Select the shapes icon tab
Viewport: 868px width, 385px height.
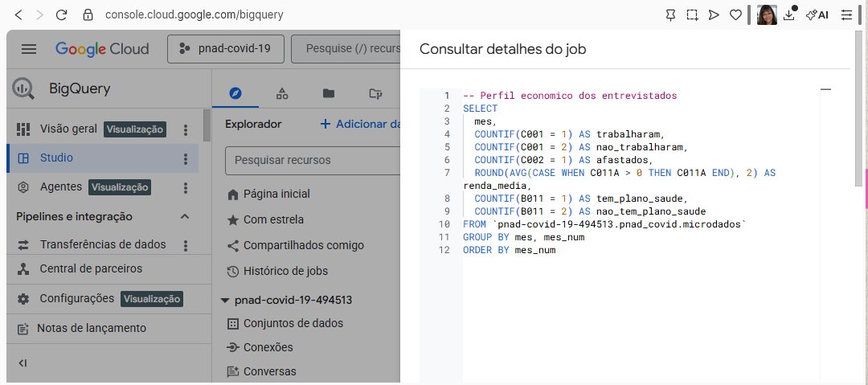(x=282, y=93)
